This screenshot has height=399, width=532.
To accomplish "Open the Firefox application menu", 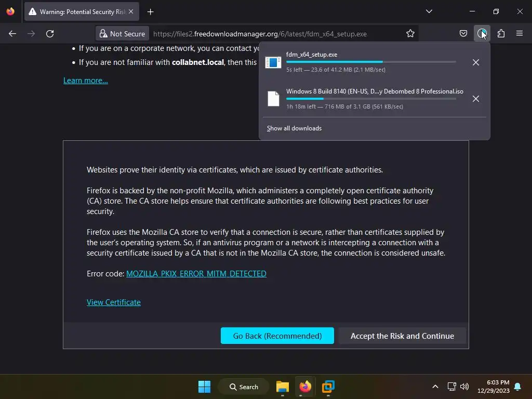I will pos(520,34).
